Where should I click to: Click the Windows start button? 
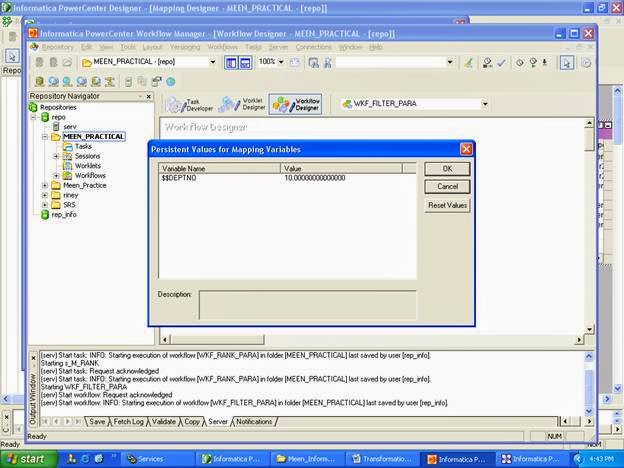coord(29,459)
